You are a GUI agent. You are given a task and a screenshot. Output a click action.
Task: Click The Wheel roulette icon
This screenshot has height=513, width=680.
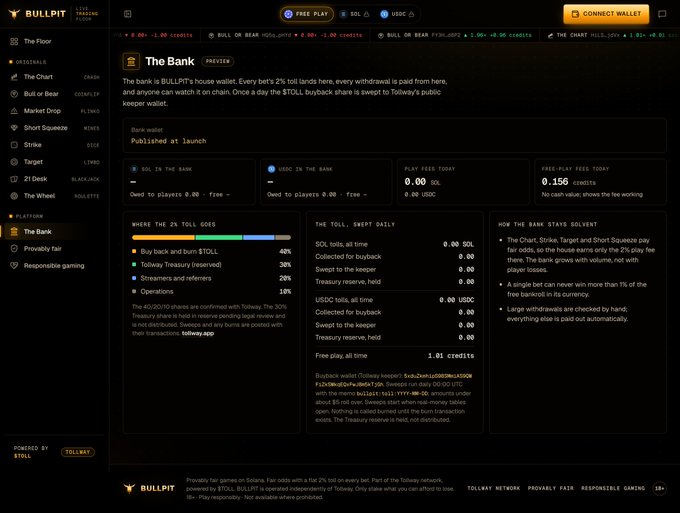coord(14,196)
